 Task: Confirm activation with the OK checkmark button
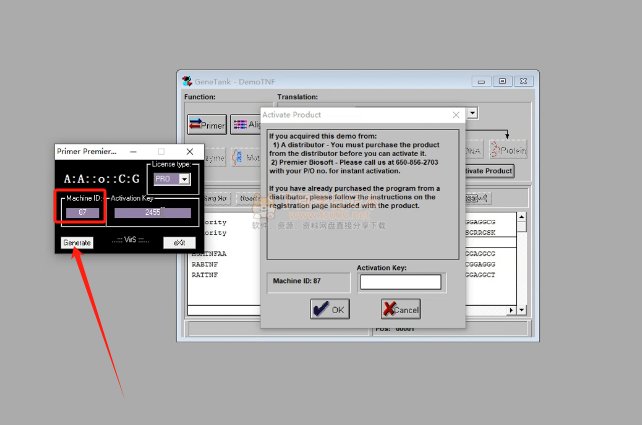330,309
